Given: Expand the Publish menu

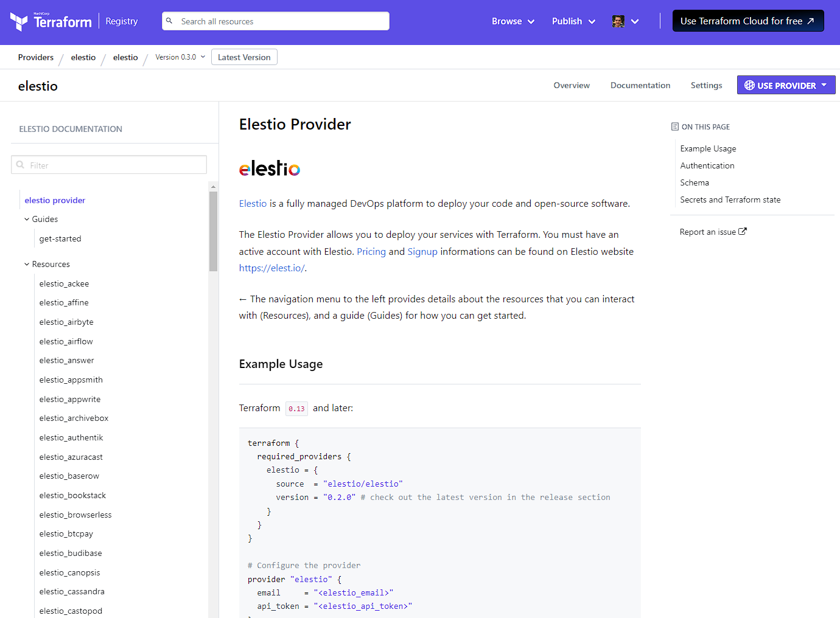Looking at the screenshot, I should tap(573, 21).
